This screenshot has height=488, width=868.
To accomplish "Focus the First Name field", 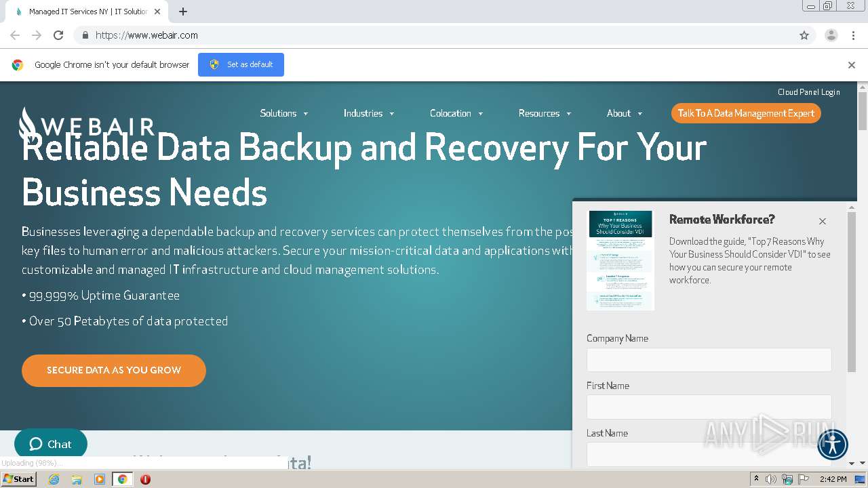I will point(709,407).
